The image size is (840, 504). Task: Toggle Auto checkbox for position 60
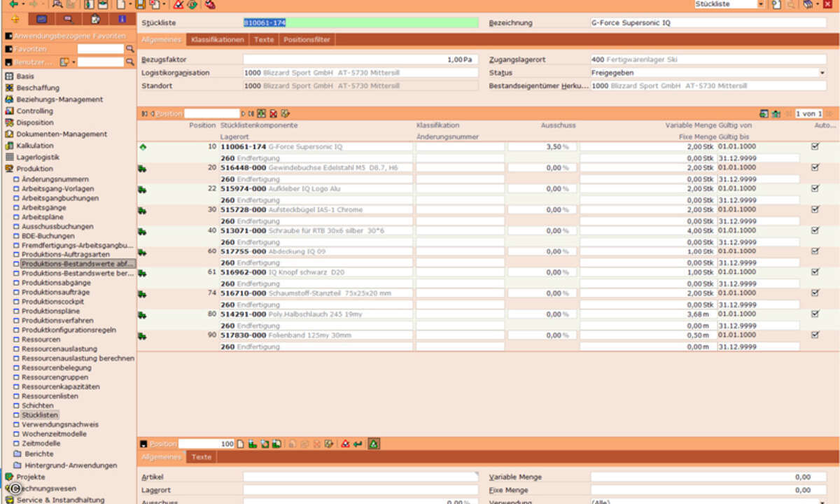click(815, 251)
